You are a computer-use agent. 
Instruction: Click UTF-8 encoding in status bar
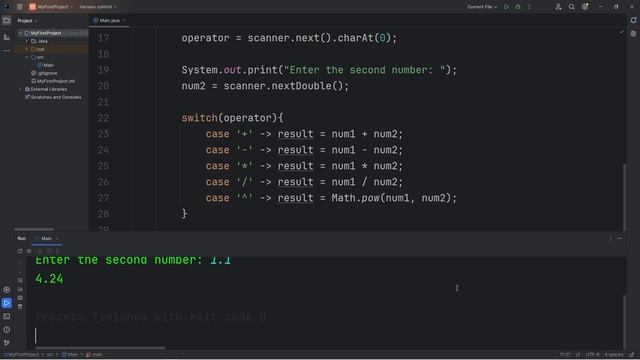click(592, 355)
